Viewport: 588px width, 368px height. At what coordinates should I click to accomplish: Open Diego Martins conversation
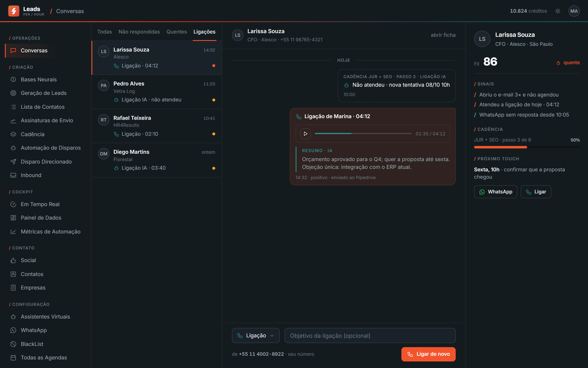coord(156,160)
